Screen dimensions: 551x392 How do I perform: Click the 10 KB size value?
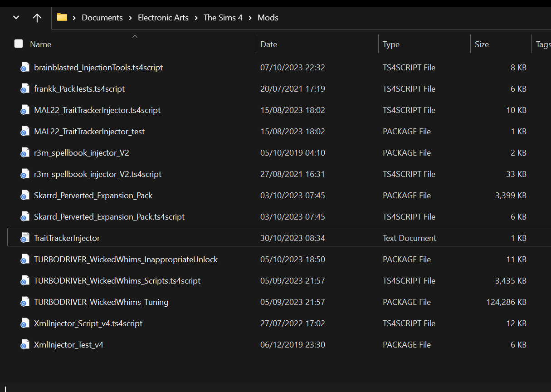tap(517, 110)
